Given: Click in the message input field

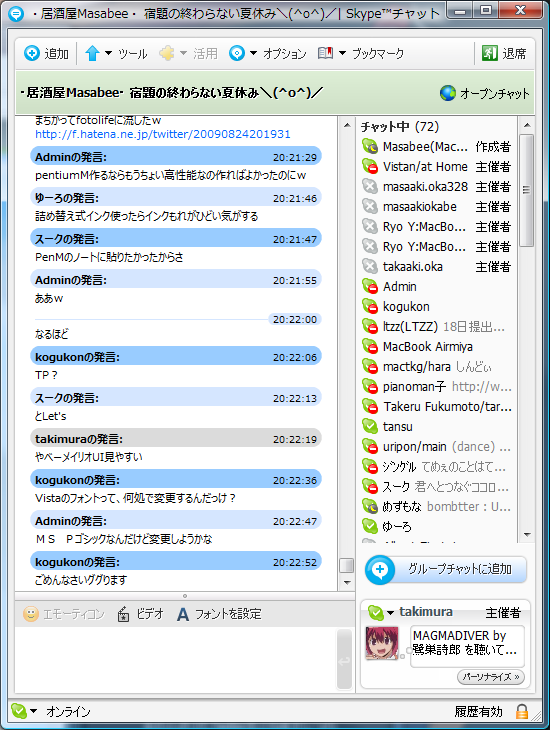Looking at the screenshot, I should pos(175,659).
